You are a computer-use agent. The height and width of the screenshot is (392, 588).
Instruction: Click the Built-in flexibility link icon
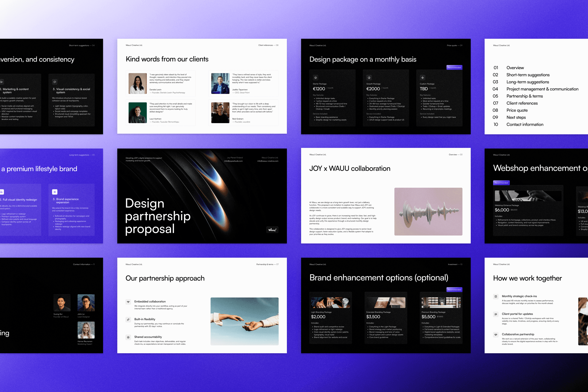click(128, 319)
